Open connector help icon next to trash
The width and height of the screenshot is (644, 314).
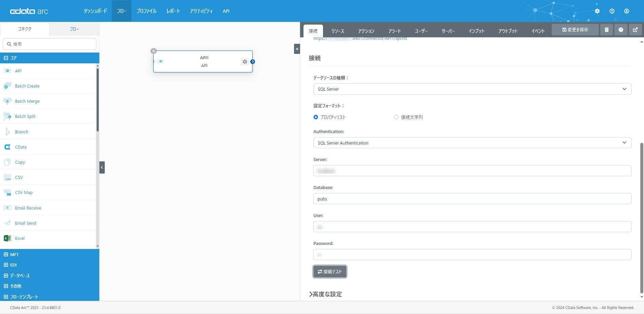[621, 30]
